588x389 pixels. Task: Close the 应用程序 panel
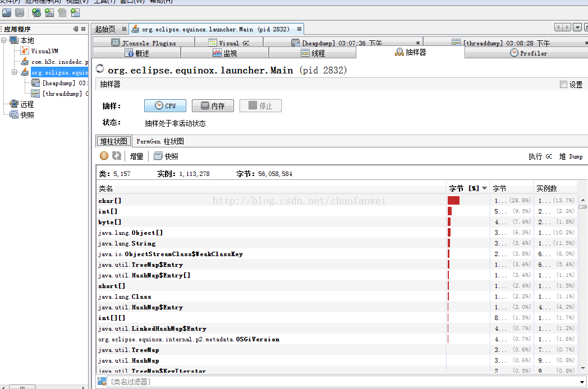coord(83,29)
